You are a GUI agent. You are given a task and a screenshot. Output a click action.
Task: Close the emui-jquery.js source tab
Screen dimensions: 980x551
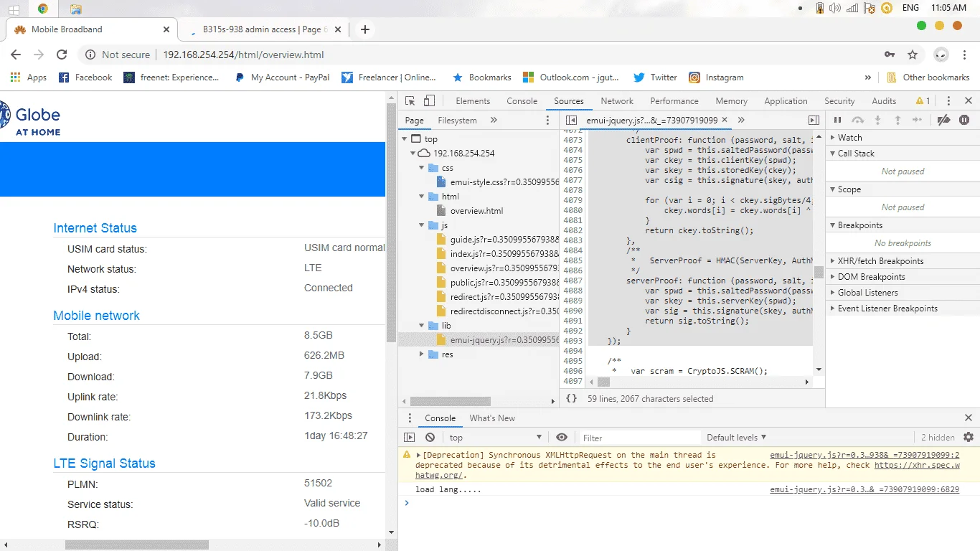click(x=725, y=121)
